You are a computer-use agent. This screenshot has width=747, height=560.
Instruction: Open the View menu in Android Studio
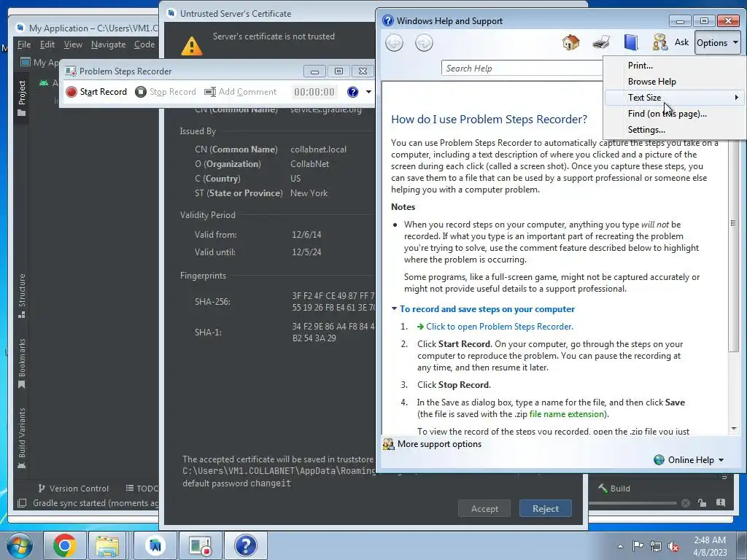pos(73,44)
